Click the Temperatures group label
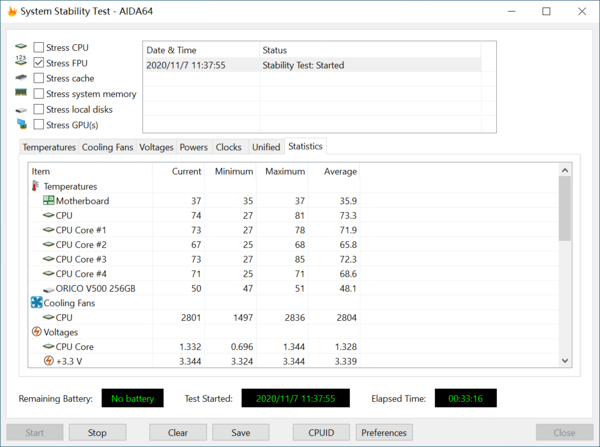 coord(70,186)
